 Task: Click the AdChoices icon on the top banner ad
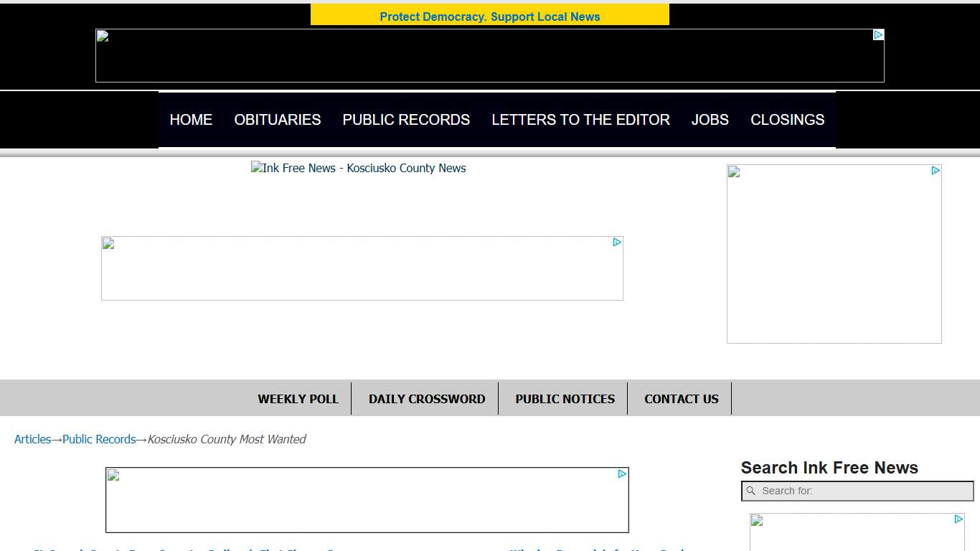click(x=878, y=34)
